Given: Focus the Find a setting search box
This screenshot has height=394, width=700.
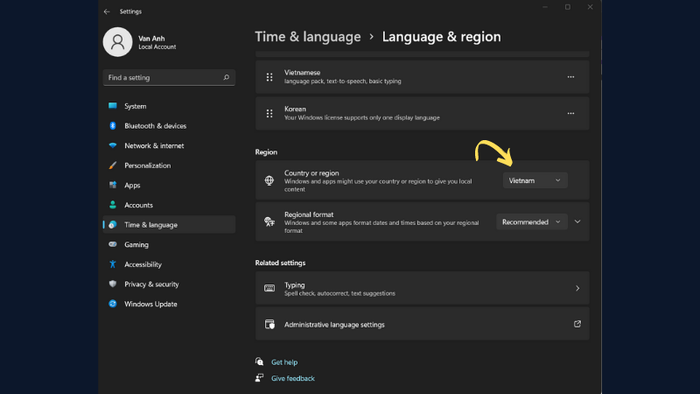Looking at the screenshot, I should [x=169, y=77].
